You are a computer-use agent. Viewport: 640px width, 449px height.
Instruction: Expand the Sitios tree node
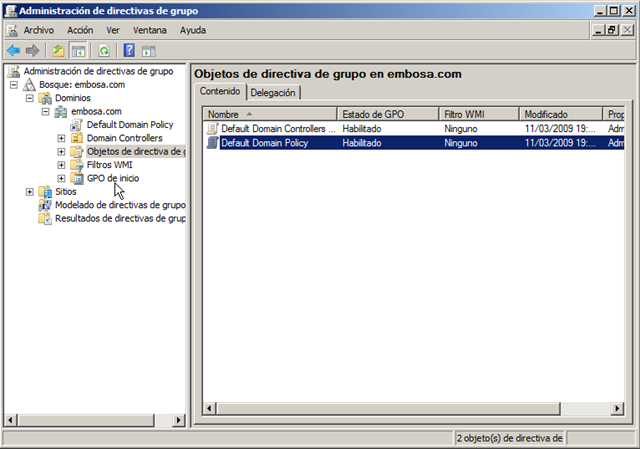pyautogui.click(x=30, y=191)
